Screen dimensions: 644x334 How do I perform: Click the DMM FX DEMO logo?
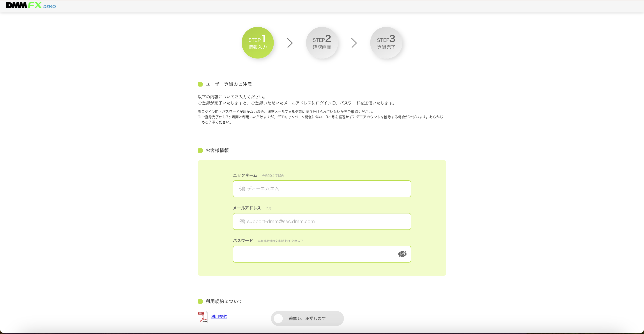click(31, 5)
